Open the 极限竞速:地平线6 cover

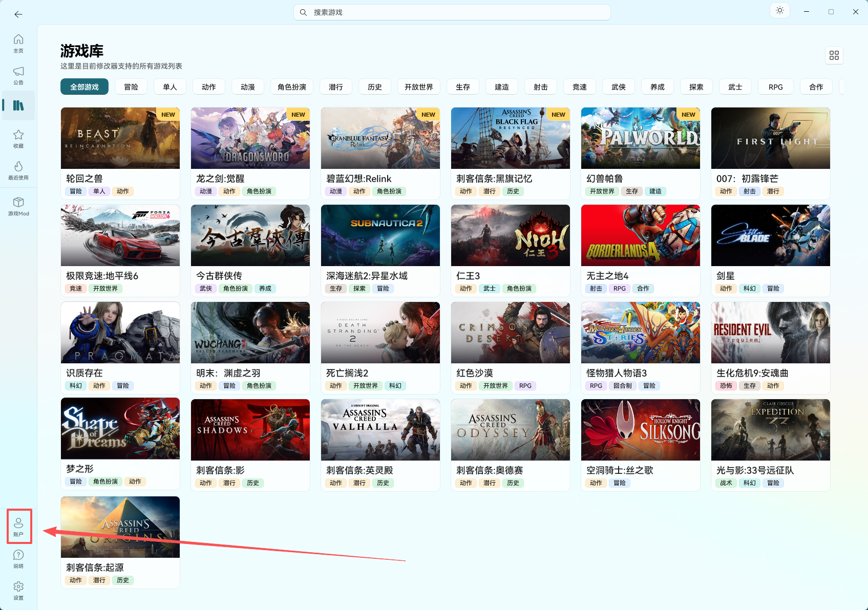pos(120,235)
